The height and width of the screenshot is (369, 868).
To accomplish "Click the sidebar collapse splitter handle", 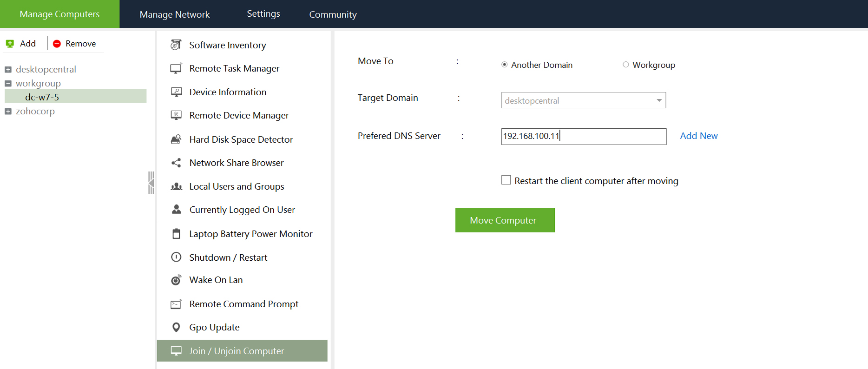I will click(151, 183).
